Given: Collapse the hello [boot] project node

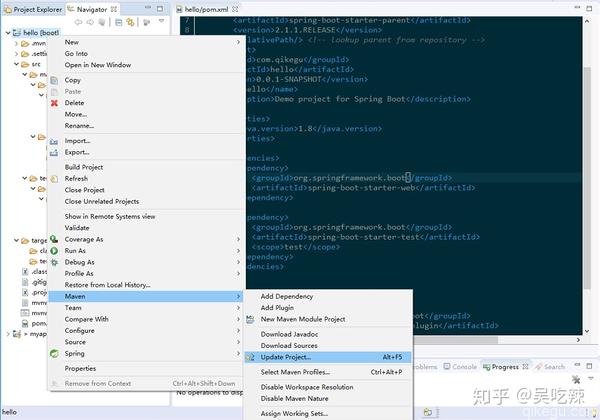Looking at the screenshot, I should [8, 33].
